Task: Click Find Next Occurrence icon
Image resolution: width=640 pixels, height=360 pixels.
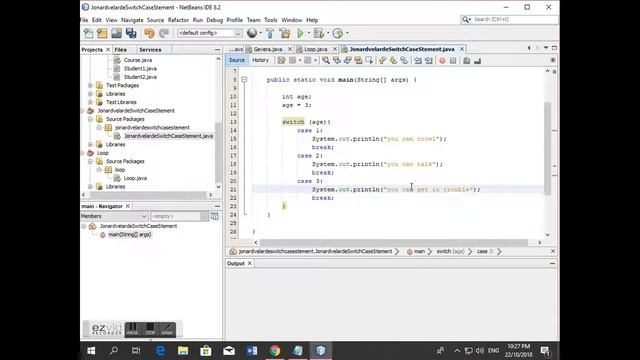Action: 347,60
